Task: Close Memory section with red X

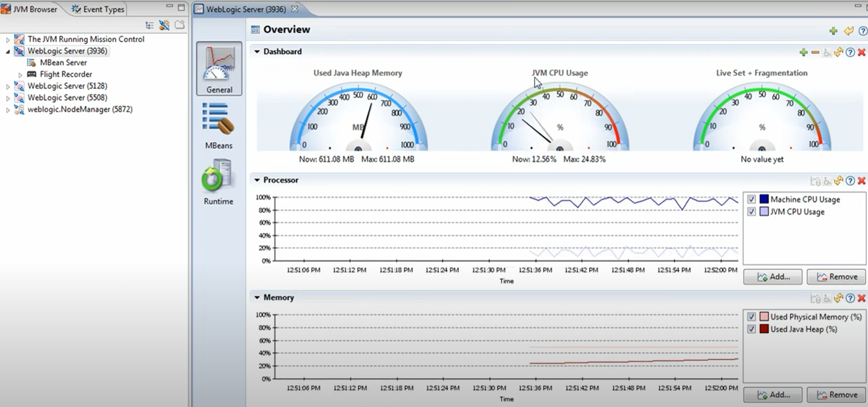Action: [x=861, y=298]
